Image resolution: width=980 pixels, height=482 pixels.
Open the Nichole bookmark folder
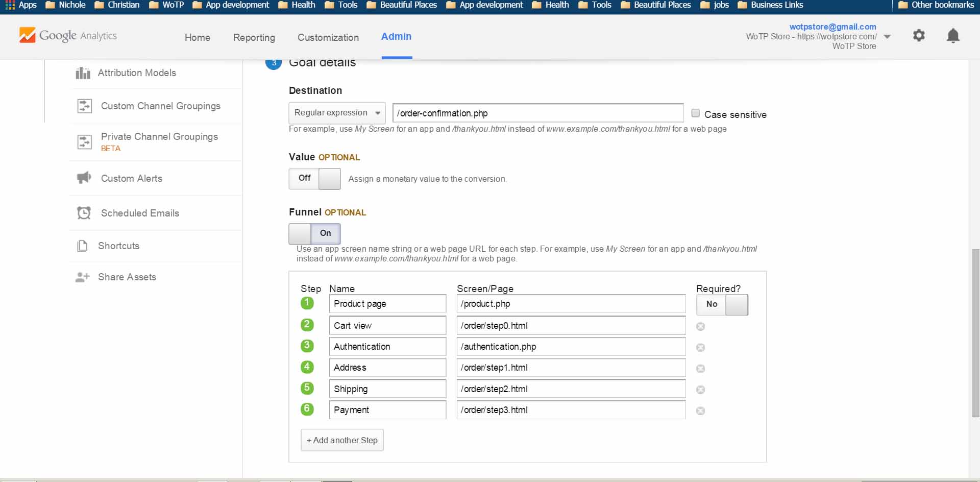pos(65,5)
